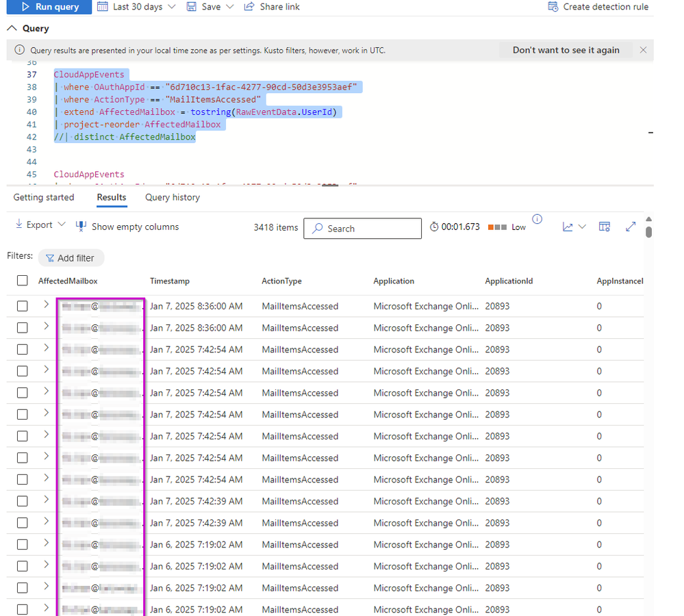This screenshot has width=684, height=616.
Task: Click the MailItemsAccessed filter on line 39
Action: coord(157,99)
